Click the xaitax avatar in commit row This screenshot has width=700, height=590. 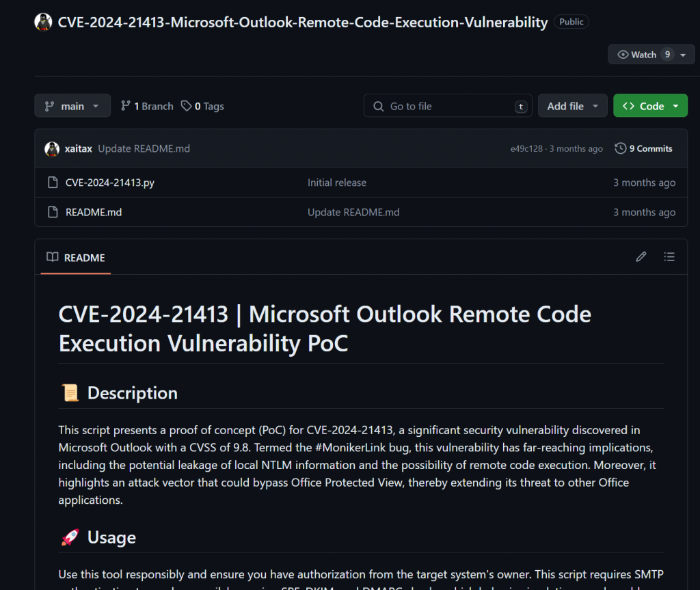point(52,148)
